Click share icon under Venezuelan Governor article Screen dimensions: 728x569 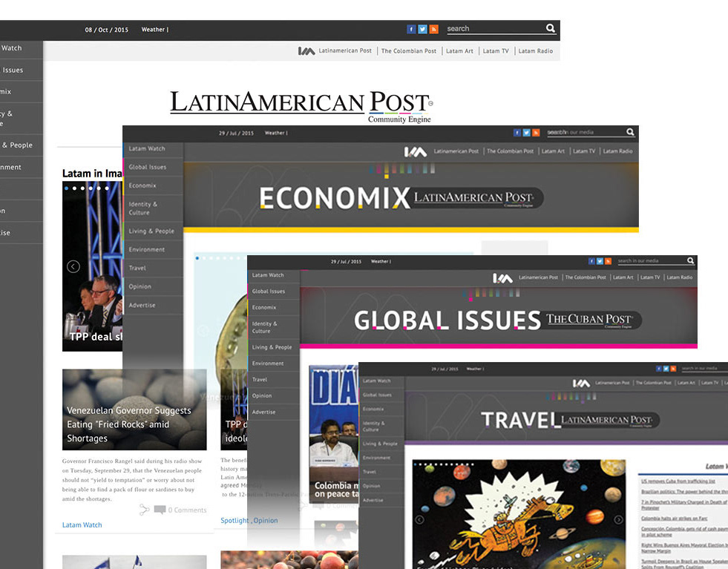[145, 510]
